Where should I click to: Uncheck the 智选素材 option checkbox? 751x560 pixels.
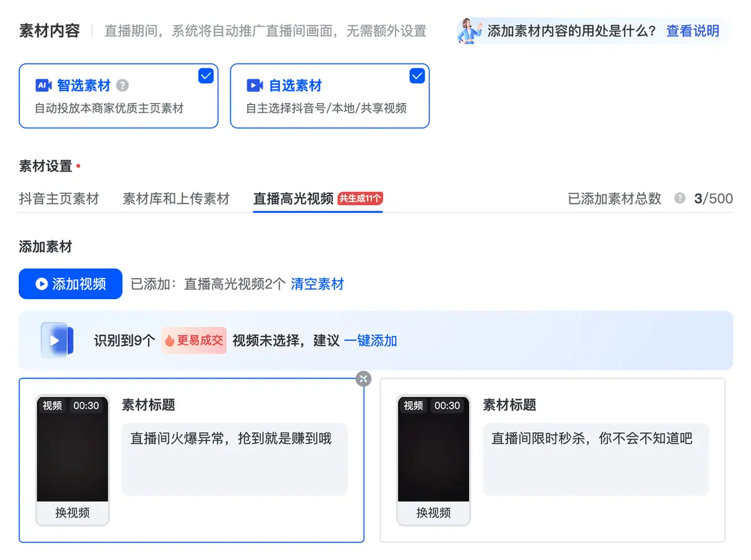[206, 76]
